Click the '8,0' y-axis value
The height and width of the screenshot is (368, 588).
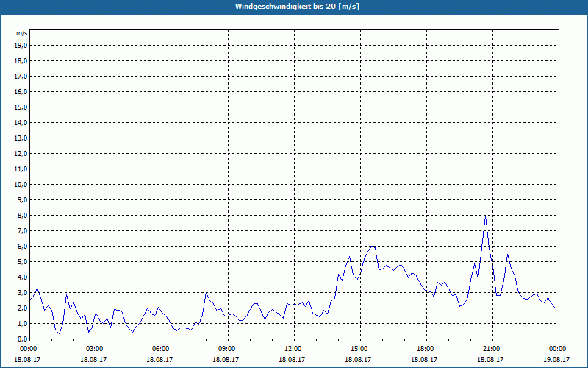pos(23,216)
